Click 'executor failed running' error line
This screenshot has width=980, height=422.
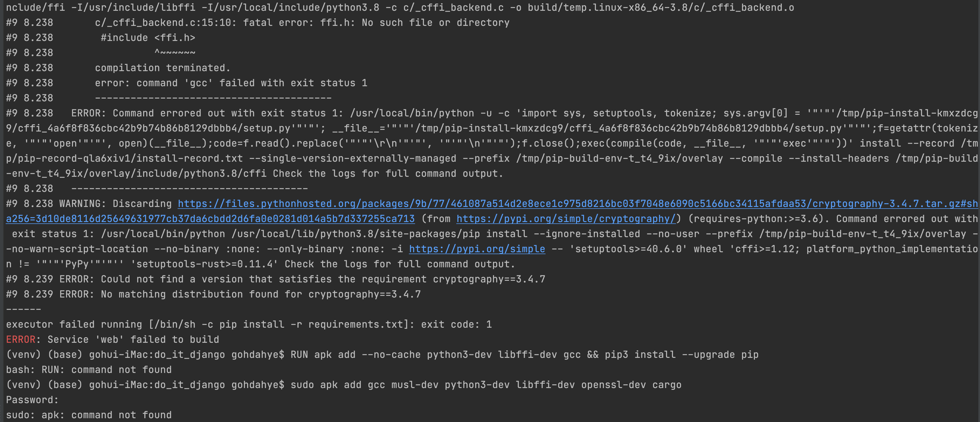249,324
